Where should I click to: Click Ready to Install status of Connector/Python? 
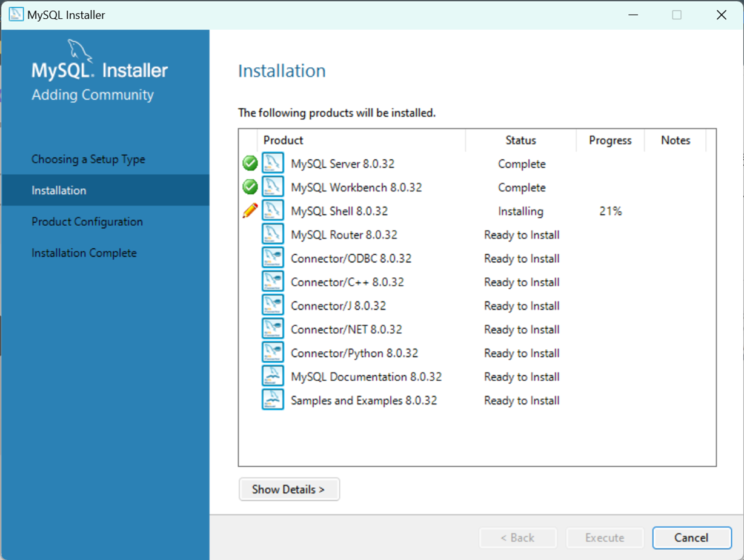(522, 353)
